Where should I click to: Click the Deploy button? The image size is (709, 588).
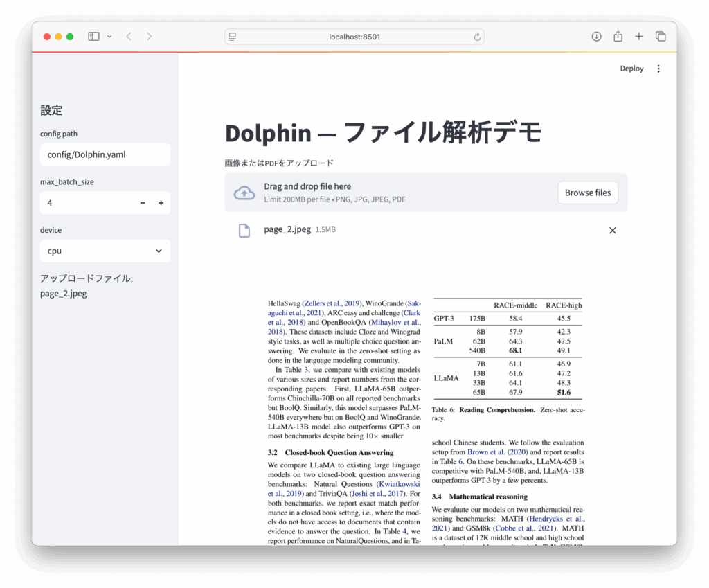pos(631,69)
